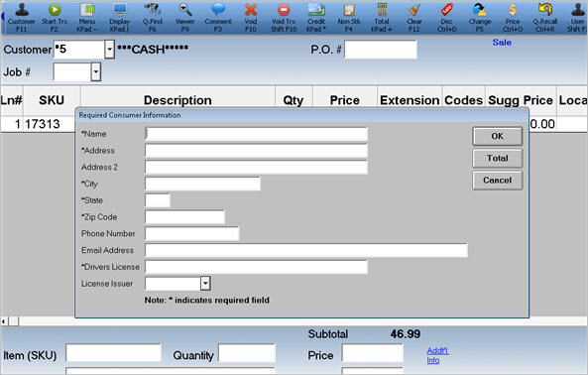Click the Customer F11 toolbar icon
This screenshot has width=588, height=375.
pos(22,18)
